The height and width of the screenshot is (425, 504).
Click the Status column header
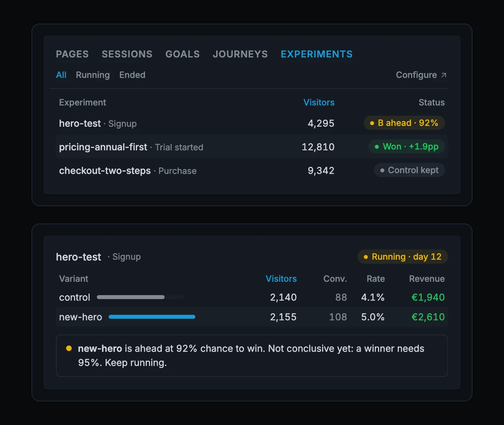point(432,102)
